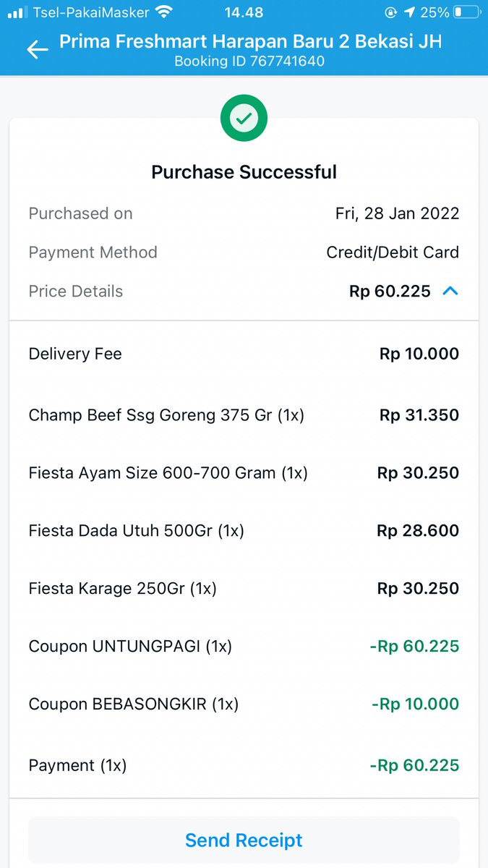Tap the back arrow icon

click(x=37, y=49)
